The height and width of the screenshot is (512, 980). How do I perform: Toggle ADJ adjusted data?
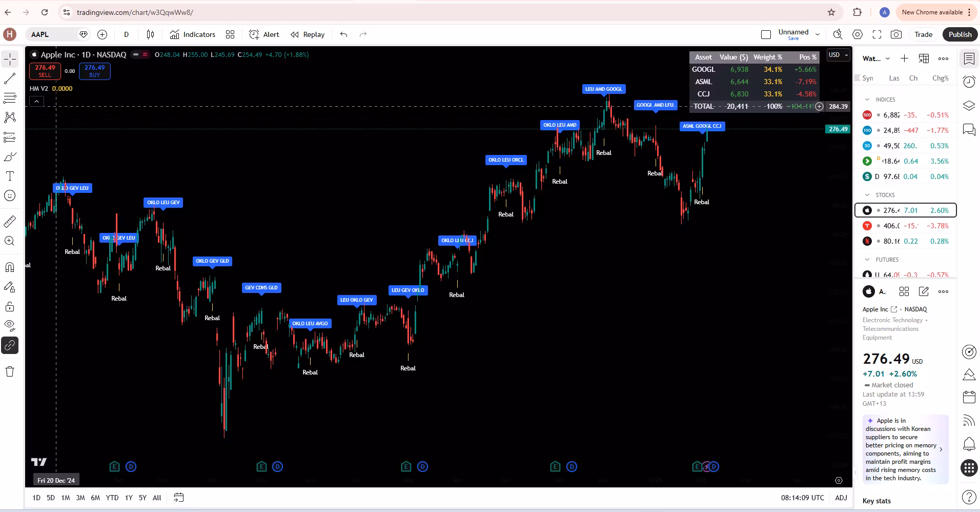[x=841, y=498]
